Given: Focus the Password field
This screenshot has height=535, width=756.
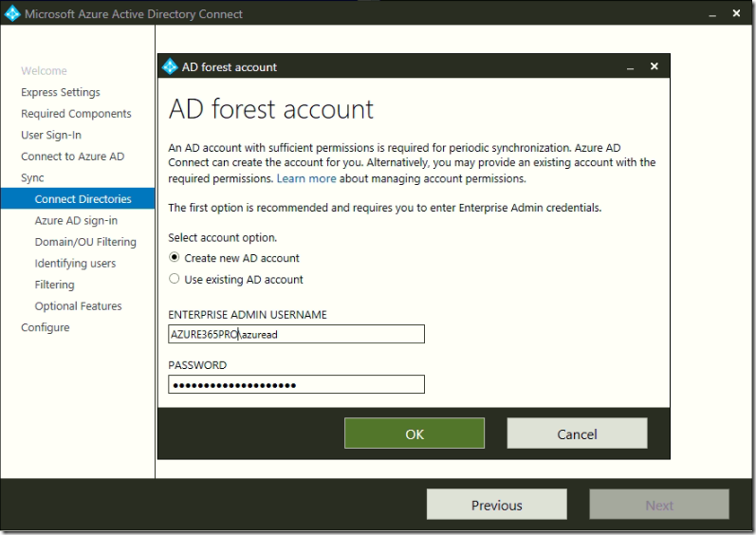Looking at the screenshot, I should coord(296,384).
